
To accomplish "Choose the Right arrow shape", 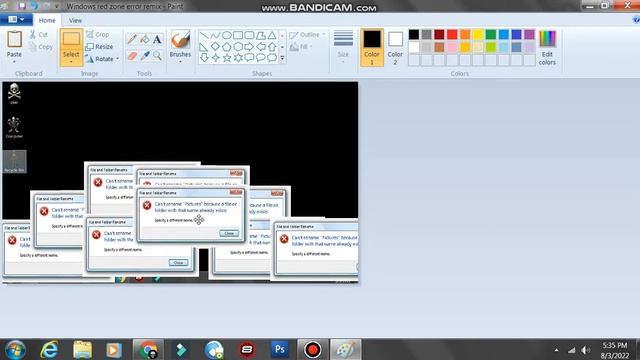I will coord(249,47).
